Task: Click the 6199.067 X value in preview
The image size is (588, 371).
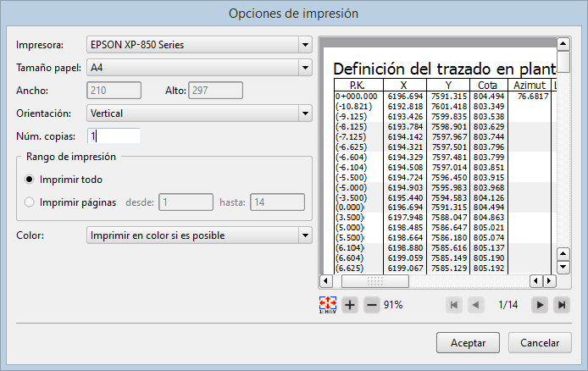Action: coord(405,269)
